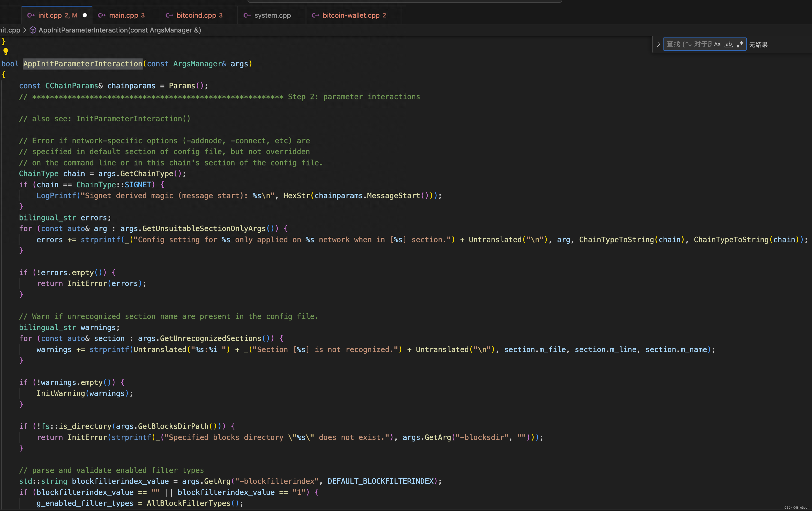Click the C++ file icon on the init.cpp tab

(x=31, y=15)
